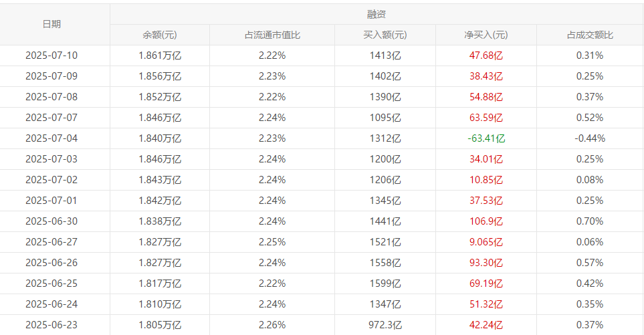The height and width of the screenshot is (335, 644).
Task: Click the 日期 column header
Action: [x=51, y=24]
